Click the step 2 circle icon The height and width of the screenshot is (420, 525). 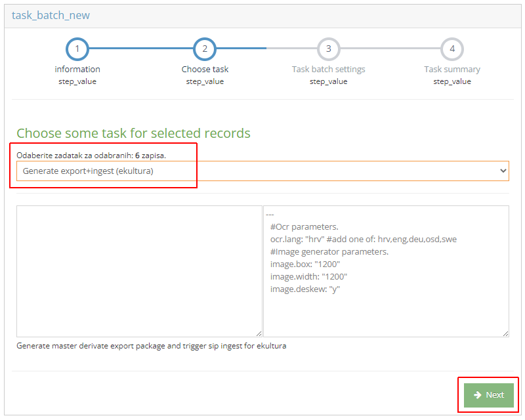click(x=205, y=49)
